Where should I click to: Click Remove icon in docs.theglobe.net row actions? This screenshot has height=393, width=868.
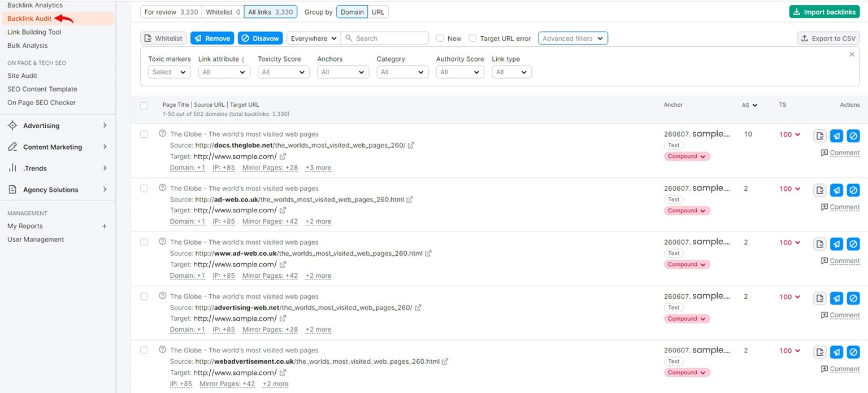point(837,136)
